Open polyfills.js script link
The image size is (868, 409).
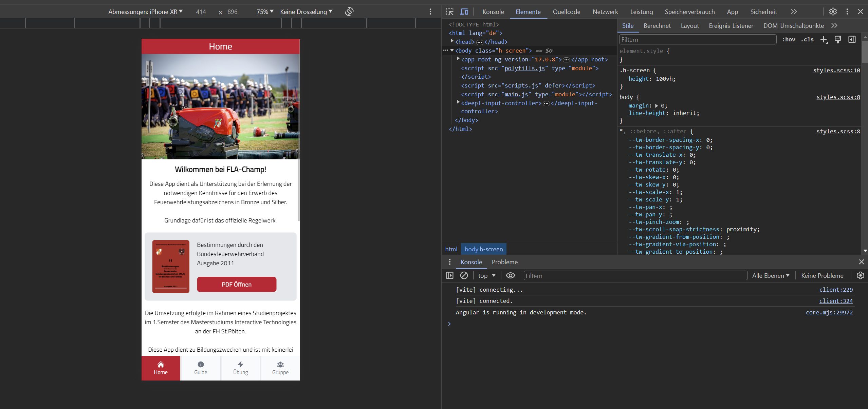click(524, 68)
